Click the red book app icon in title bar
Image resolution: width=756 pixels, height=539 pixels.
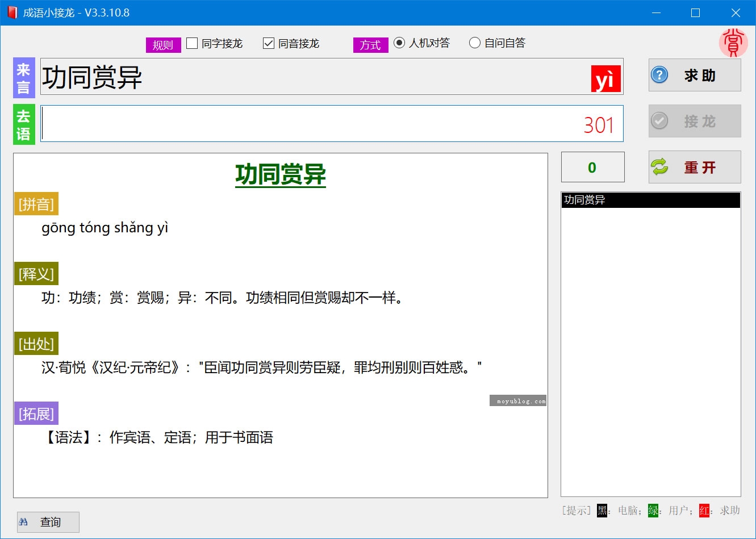pyautogui.click(x=12, y=12)
